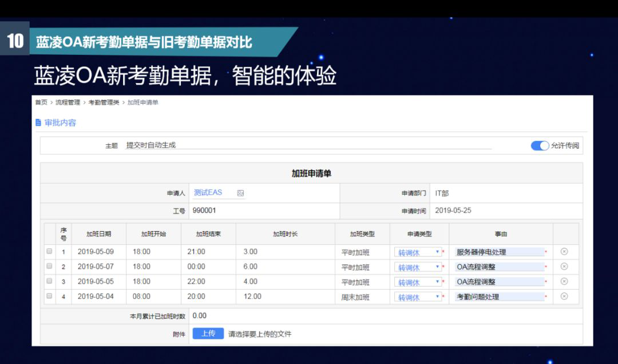Click delete icon for row 1
This screenshot has width=618, height=364.
564,251
